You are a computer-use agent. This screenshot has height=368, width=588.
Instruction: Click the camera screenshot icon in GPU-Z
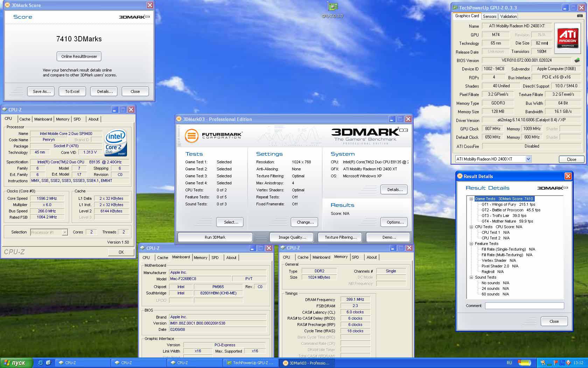[580, 16]
